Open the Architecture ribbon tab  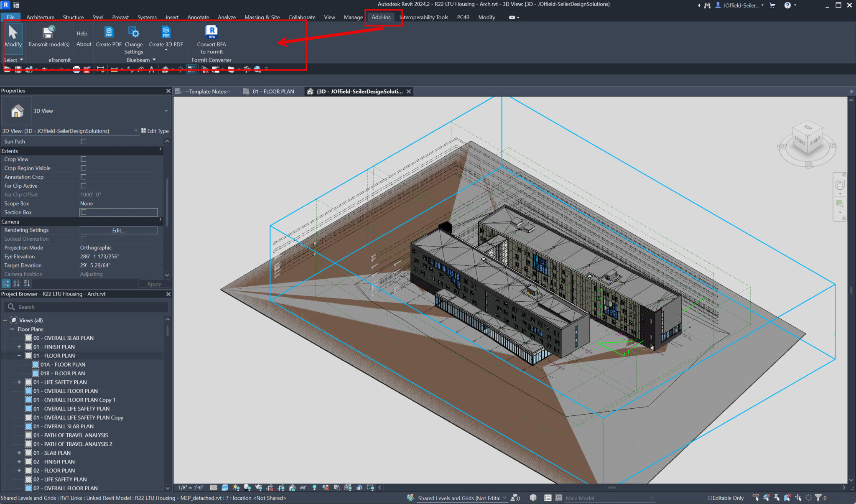(40, 17)
